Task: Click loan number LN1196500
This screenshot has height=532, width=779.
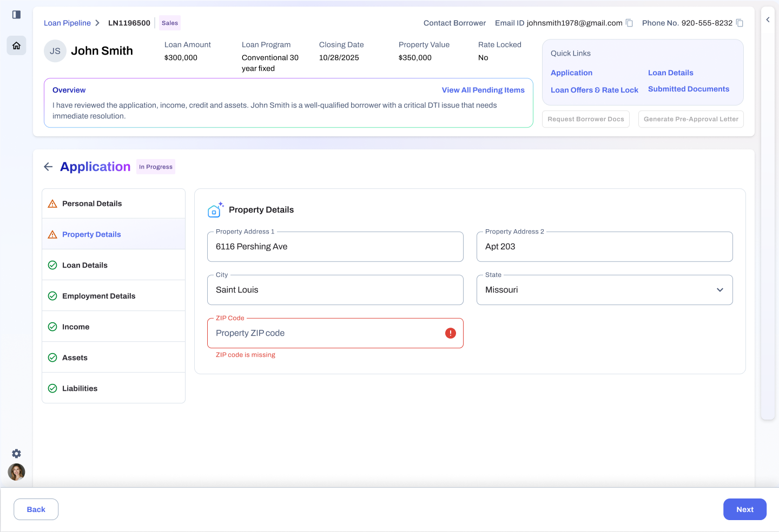Action: tap(129, 23)
